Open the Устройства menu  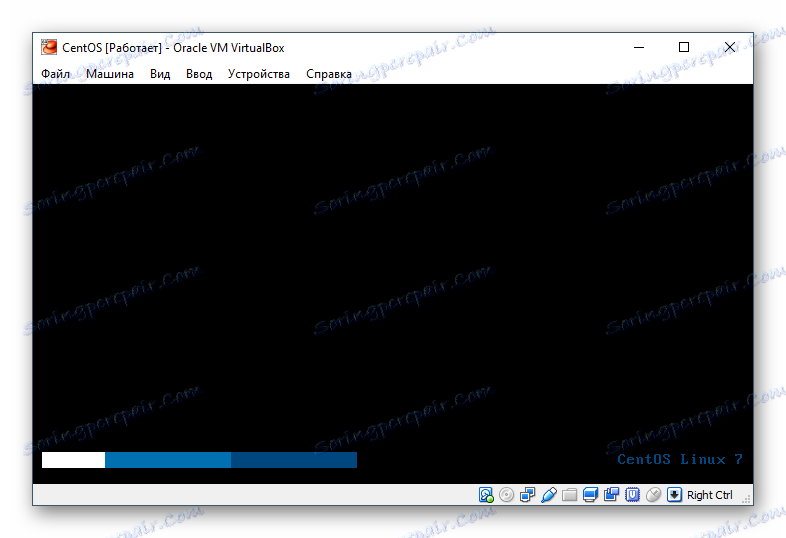point(259,74)
